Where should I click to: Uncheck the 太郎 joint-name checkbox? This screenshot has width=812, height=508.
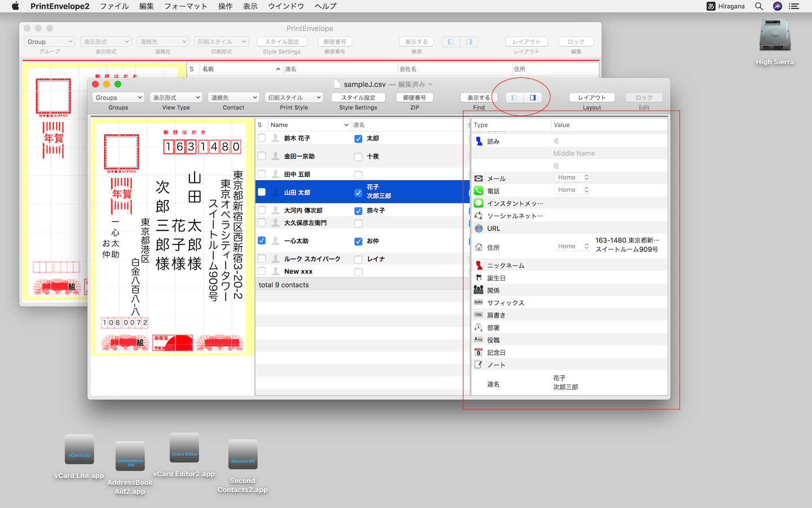[x=358, y=138]
